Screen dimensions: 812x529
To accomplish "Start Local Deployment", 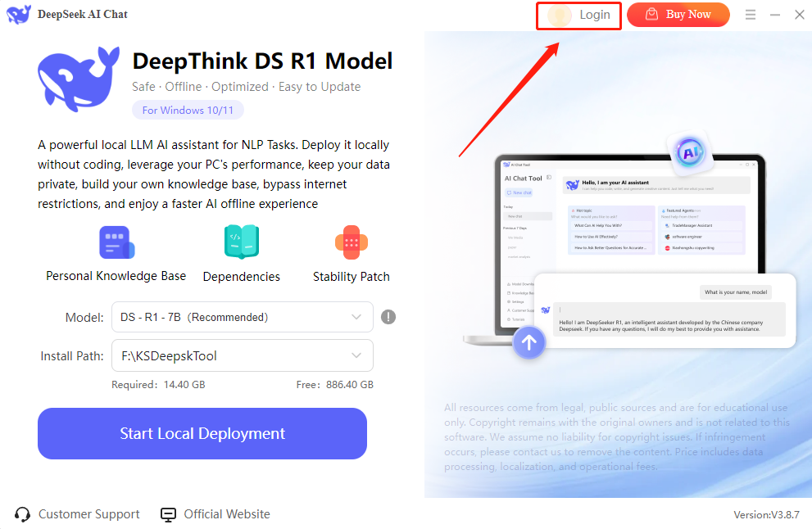I will pyautogui.click(x=202, y=433).
